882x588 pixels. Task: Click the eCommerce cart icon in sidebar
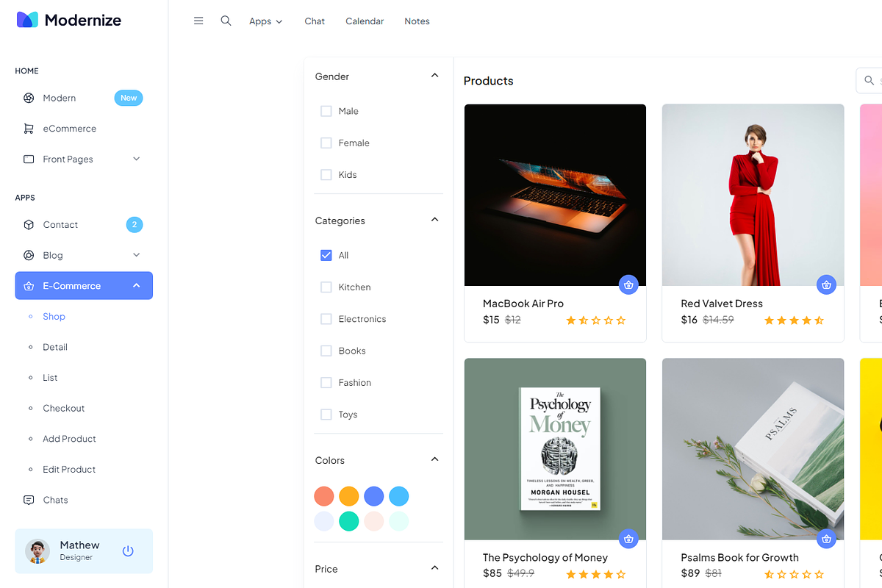(29, 129)
